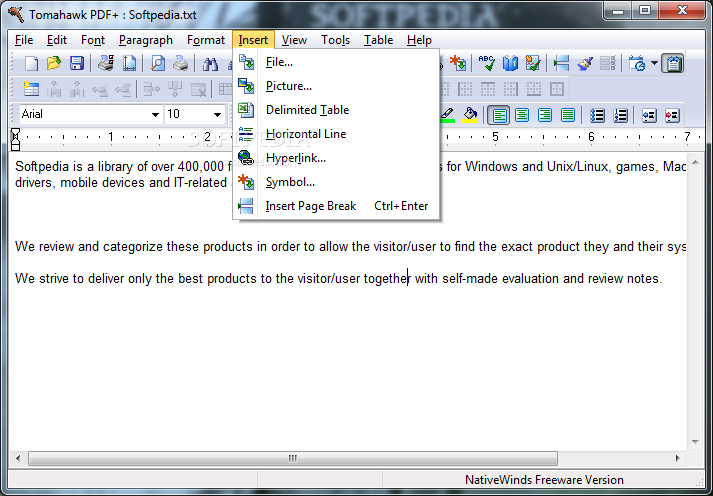Toggle center alignment
The height and width of the screenshot is (496, 713).
[522, 115]
